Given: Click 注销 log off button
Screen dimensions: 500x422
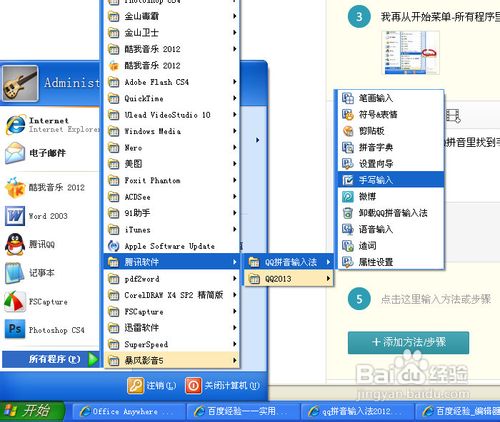Looking at the screenshot, I should click(x=152, y=386).
